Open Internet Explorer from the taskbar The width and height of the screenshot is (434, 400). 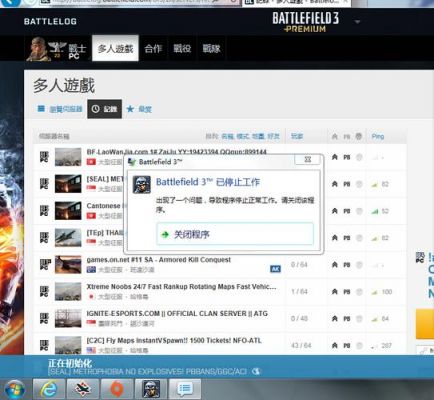click(x=49, y=389)
